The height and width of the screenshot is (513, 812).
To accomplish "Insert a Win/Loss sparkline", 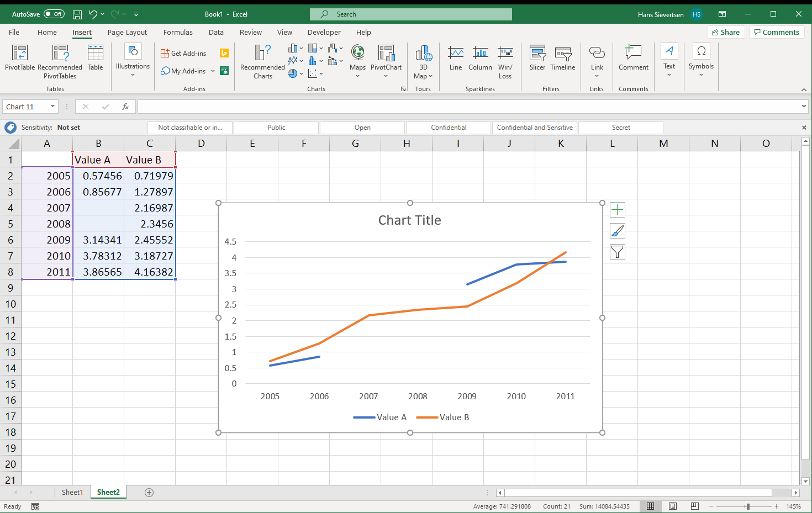I will 505,62.
